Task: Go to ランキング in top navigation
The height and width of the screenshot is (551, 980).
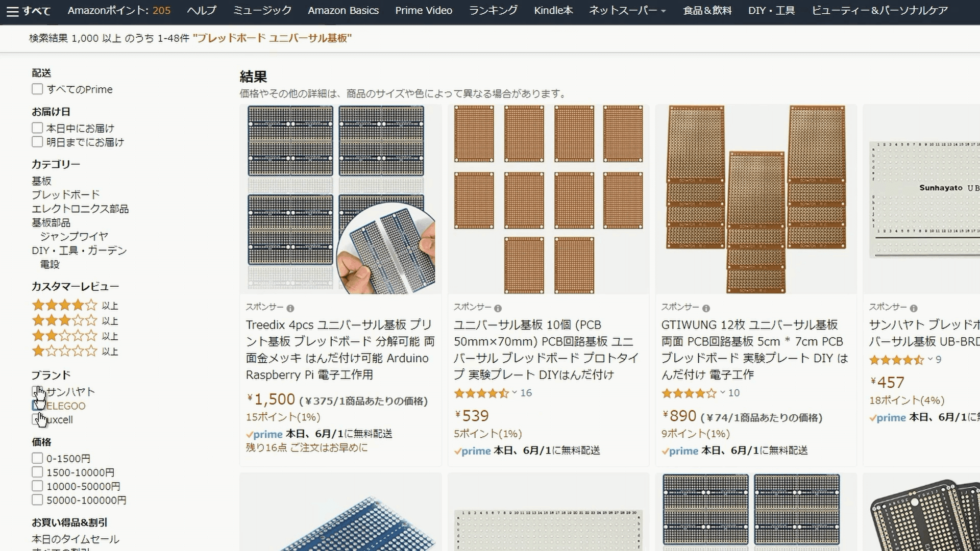Action: (x=493, y=11)
